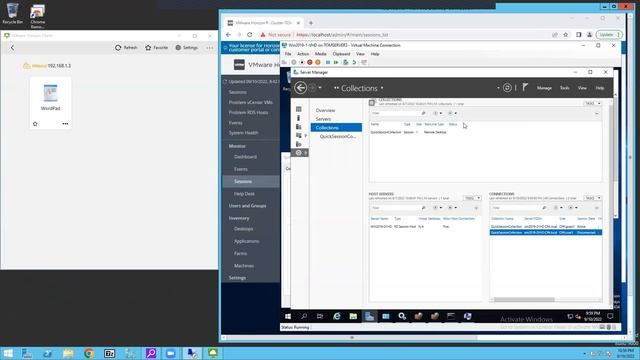Image resolution: width=640 pixels, height=360 pixels.
Task: Open QuickSessionCo... collection node
Action: (338, 136)
